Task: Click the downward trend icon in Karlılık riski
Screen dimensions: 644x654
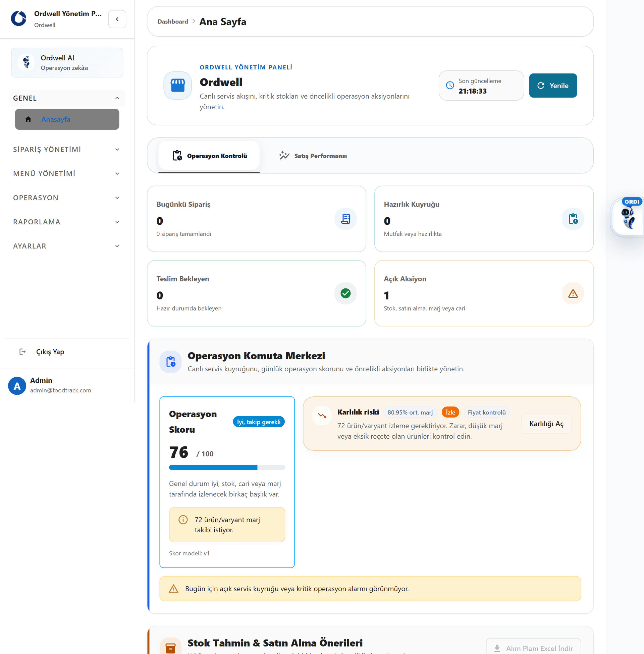Action: tap(322, 416)
